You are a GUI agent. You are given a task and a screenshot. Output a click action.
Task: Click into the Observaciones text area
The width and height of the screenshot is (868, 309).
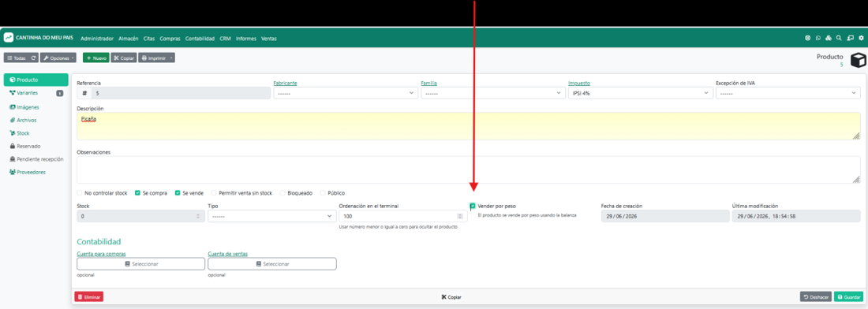tap(468, 169)
